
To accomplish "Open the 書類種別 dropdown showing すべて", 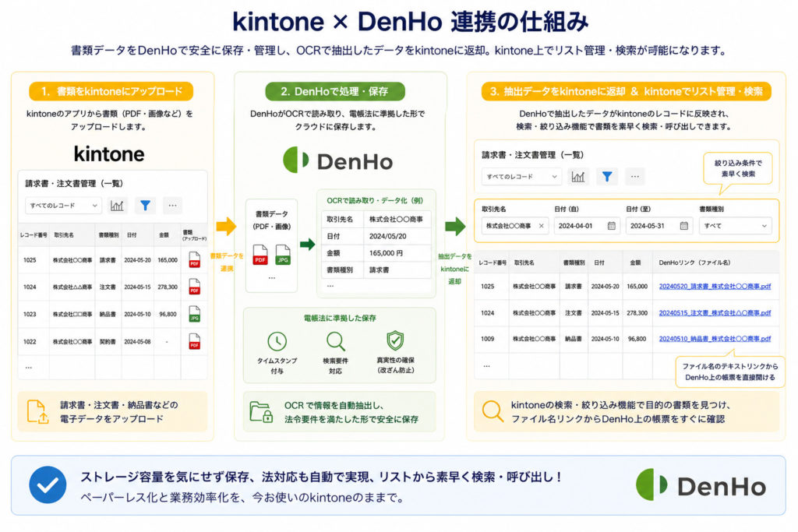I will 736,226.
